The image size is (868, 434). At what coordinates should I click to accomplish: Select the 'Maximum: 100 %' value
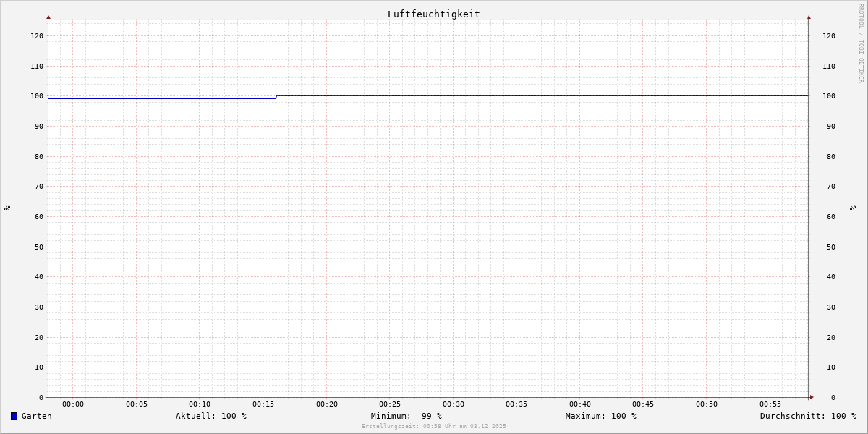point(601,416)
